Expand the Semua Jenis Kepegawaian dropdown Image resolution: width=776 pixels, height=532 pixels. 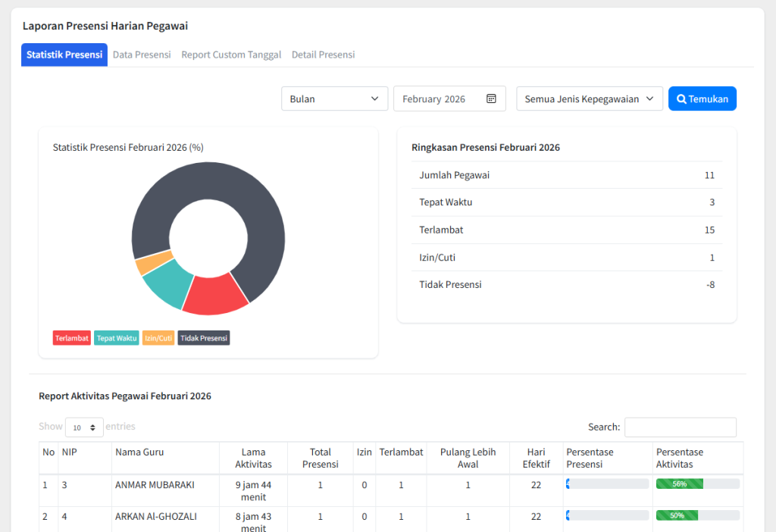590,99
